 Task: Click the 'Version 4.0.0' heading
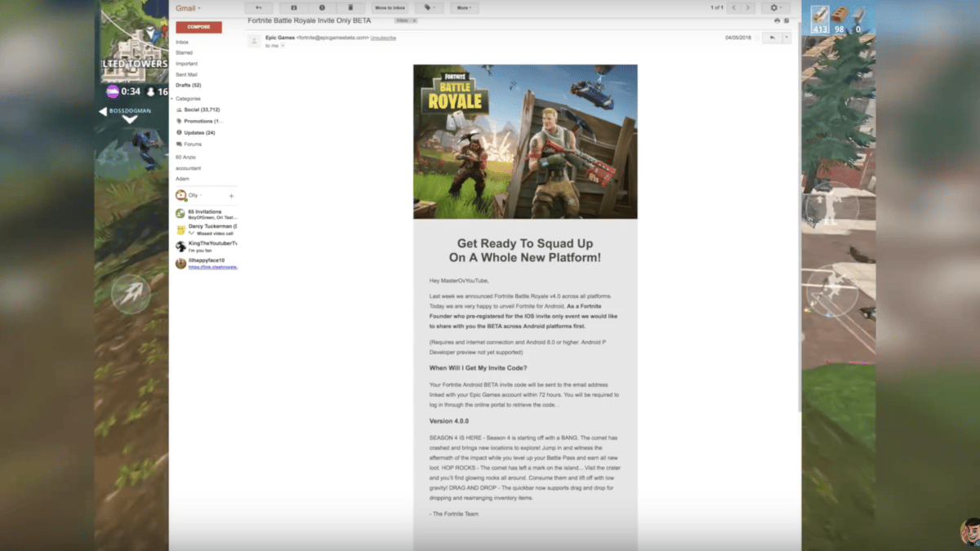(x=449, y=421)
